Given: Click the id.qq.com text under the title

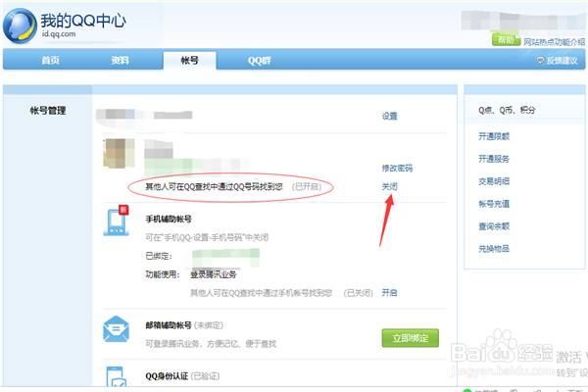Looking at the screenshot, I should (59, 34).
